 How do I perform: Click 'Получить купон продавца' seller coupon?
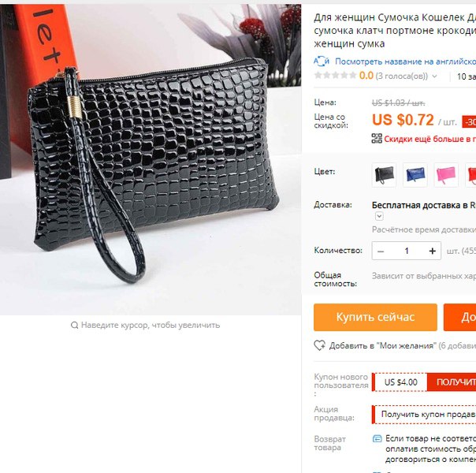[429, 414]
